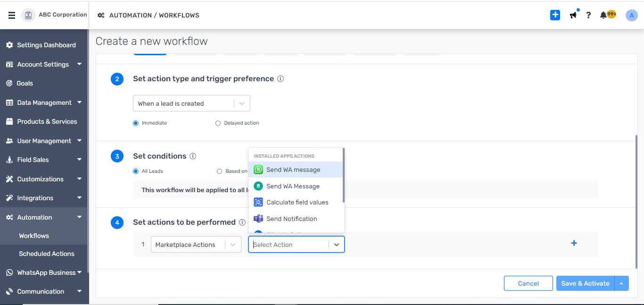The width and height of the screenshot is (644, 305).
Task: Expand User Management submenu arrow
Action: [x=79, y=141]
